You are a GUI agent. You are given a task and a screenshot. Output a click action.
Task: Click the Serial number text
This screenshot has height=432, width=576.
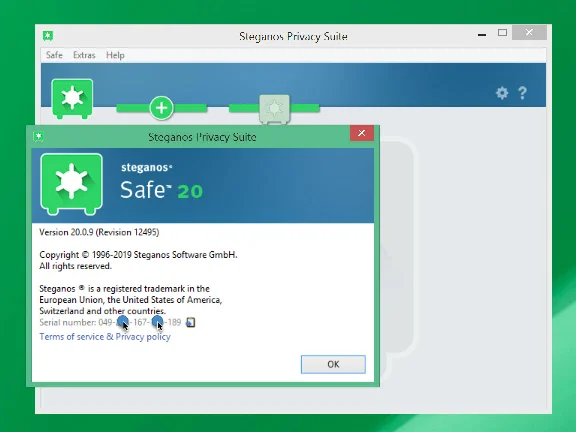point(110,322)
